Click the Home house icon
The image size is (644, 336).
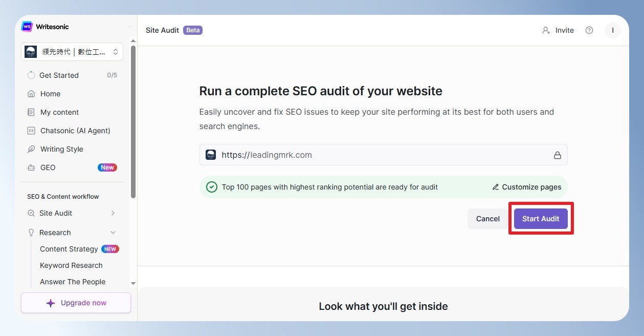point(31,94)
